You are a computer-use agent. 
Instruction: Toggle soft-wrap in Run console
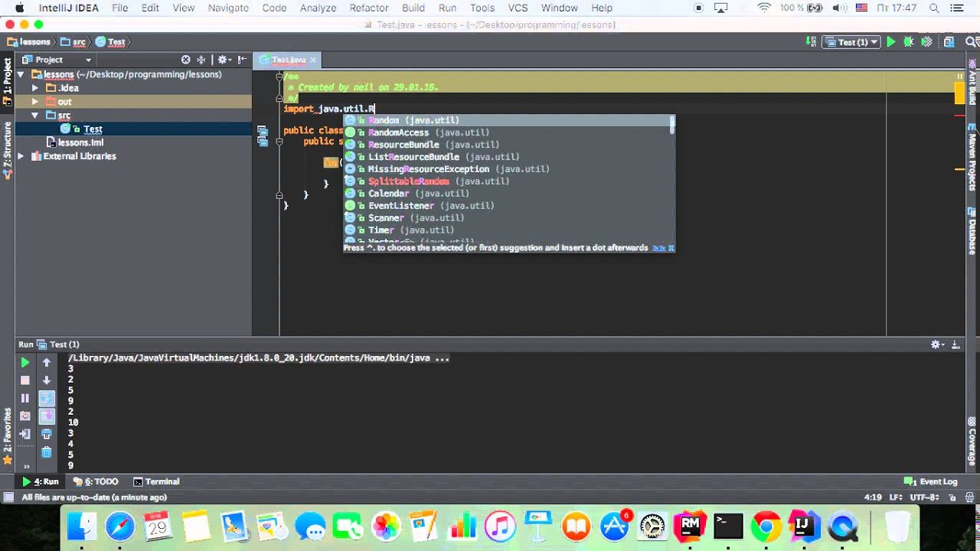[47, 398]
